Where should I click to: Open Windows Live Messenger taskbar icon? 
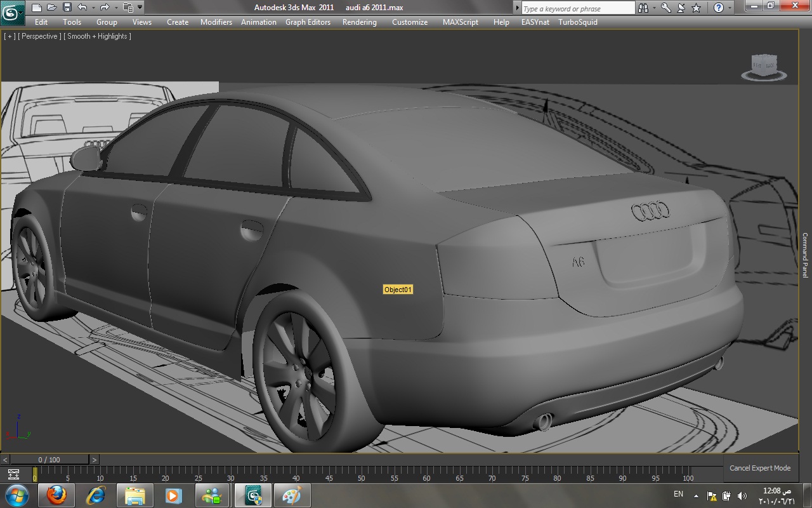[x=213, y=495]
